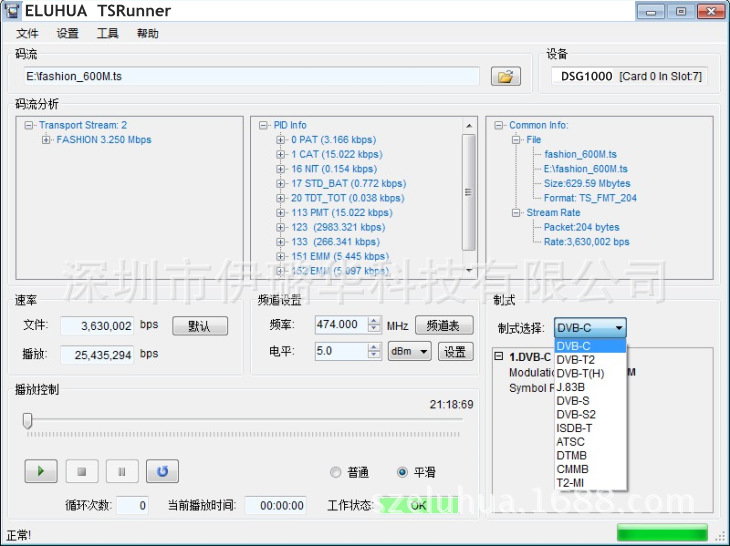Choose DVB-S2 from the standard list
This screenshot has width=730, height=546.
pos(590,414)
